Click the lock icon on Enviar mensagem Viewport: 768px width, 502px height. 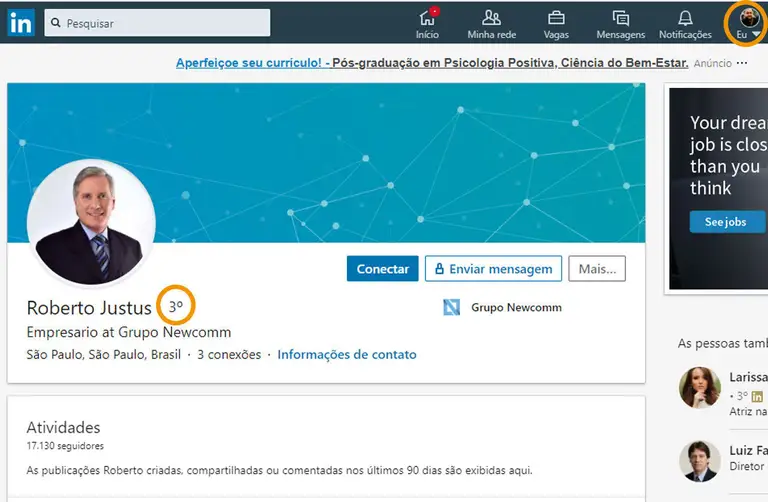[x=439, y=268]
